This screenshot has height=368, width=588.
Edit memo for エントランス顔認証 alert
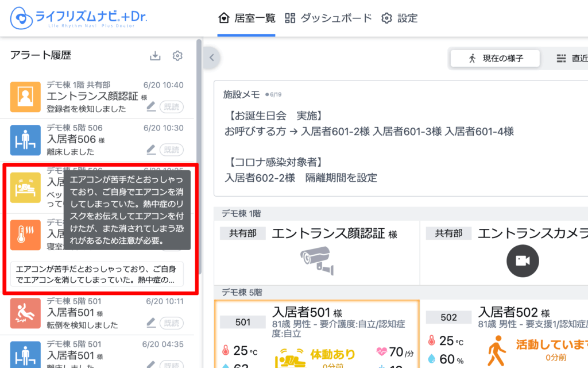pos(151,106)
